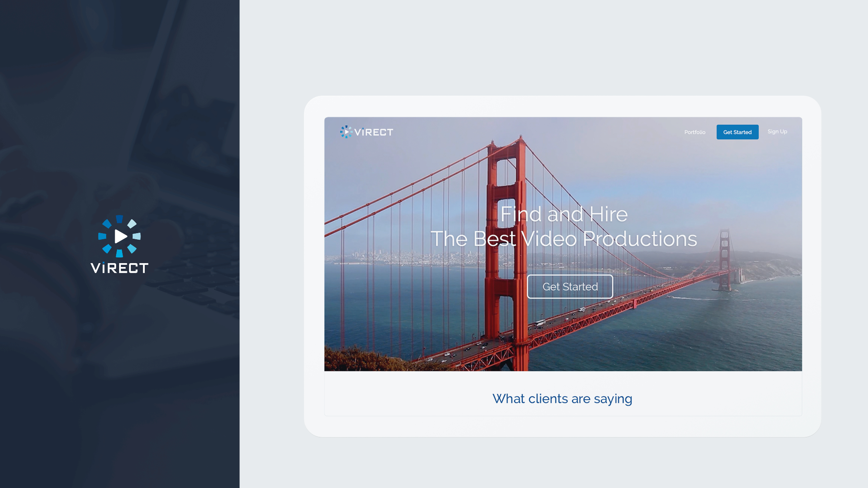
Task: Open the Portfolio navigation link
Action: (694, 132)
